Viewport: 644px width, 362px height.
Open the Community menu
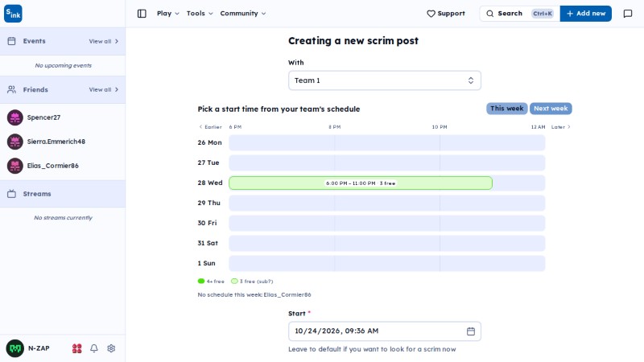pos(243,14)
